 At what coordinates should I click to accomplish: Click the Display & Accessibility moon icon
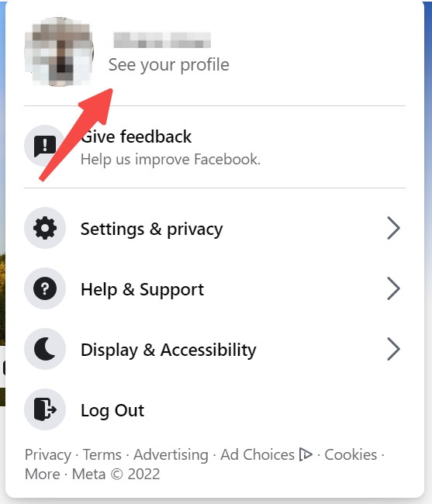pos(45,349)
